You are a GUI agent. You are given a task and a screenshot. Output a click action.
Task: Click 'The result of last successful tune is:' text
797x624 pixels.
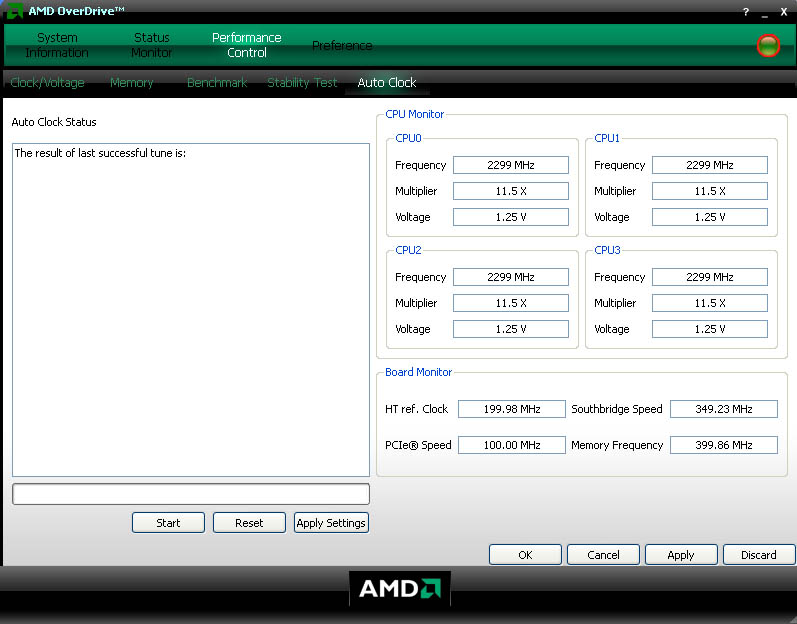(x=100, y=153)
